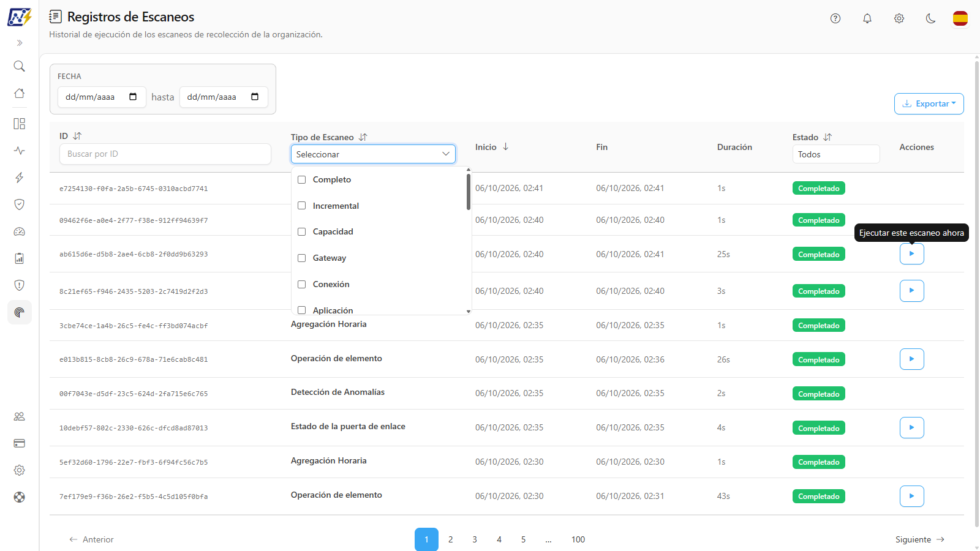Jump to page 100
980x551 pixels.
578,539
